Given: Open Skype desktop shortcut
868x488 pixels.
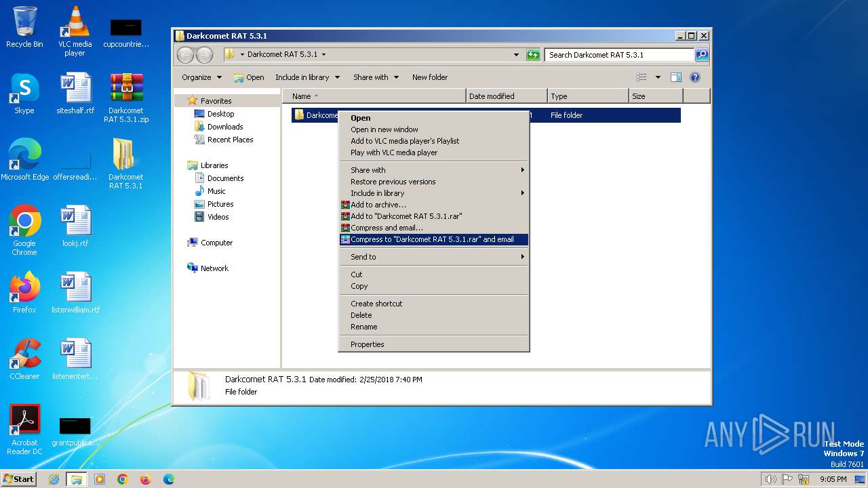Looking at the screenshot, I should 24,94.
